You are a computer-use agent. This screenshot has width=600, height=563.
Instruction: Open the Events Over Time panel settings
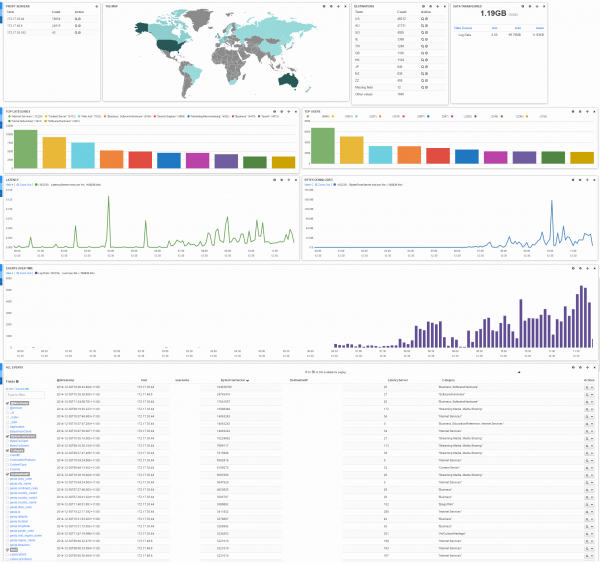(579, 267)
